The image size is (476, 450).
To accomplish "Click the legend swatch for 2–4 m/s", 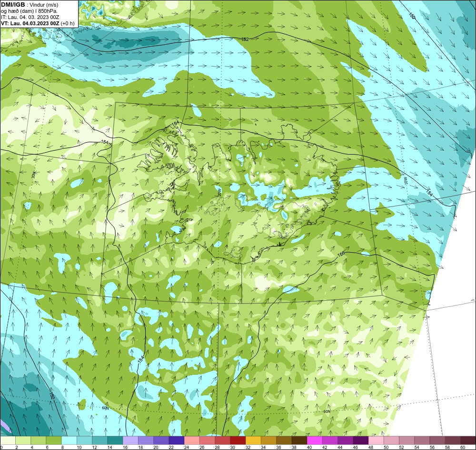I will 23,440.
